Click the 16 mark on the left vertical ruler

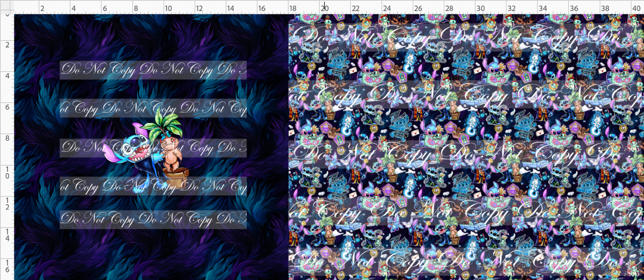pos(8,266)
